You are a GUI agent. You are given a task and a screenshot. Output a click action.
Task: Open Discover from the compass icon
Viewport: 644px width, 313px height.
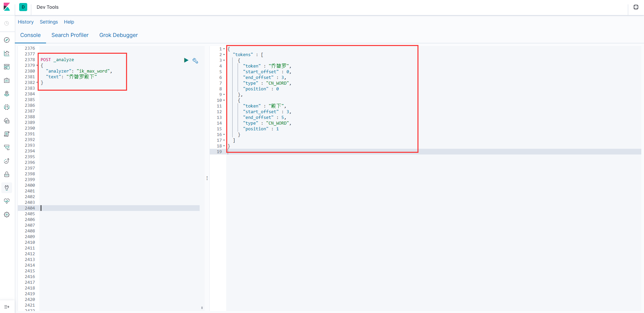point(7,40)
